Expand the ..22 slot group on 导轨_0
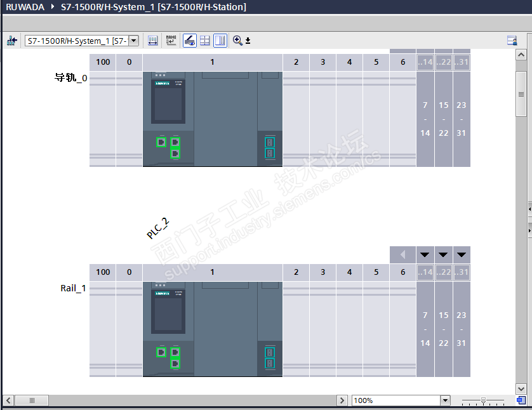 point(444,62)
